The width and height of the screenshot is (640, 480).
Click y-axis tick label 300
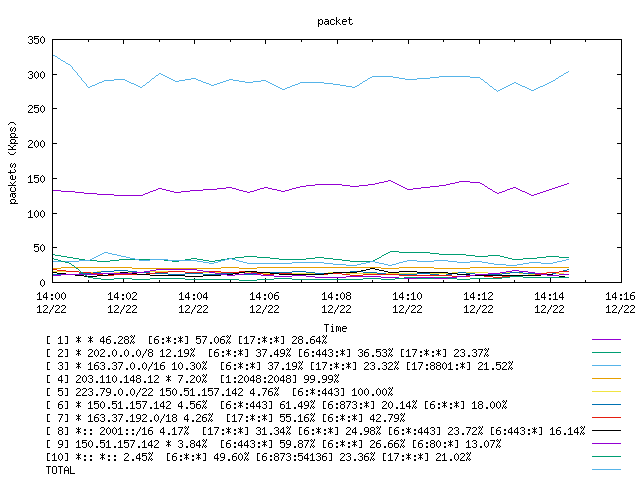[36, 75]
